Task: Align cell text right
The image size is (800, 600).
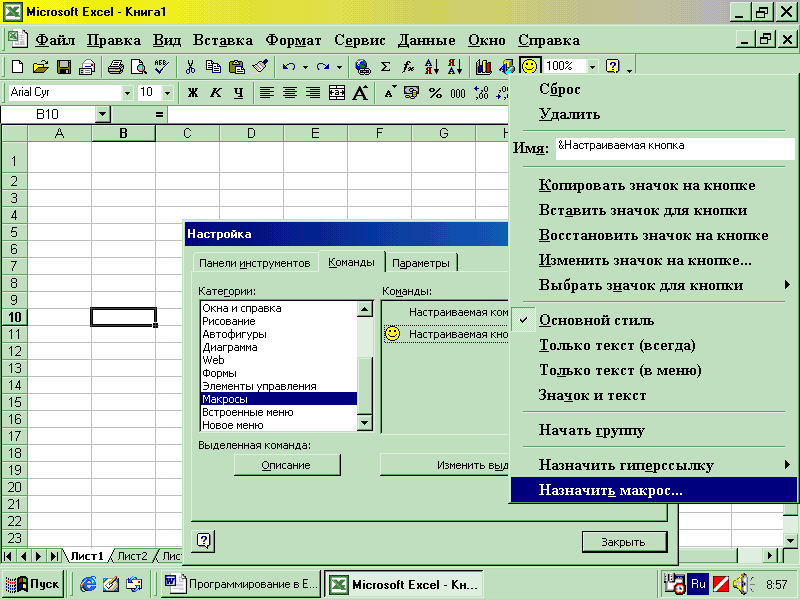Action: tap(313, 93)
